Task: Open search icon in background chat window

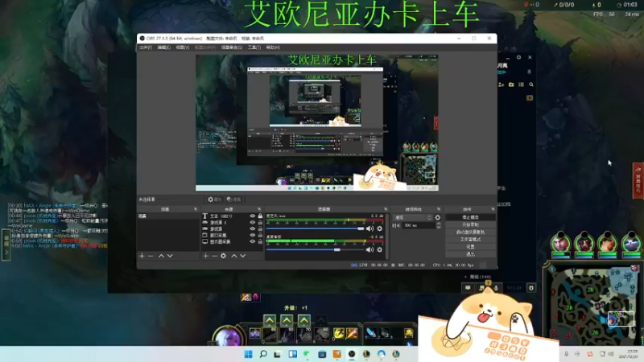Action: (x=531, y=84)
